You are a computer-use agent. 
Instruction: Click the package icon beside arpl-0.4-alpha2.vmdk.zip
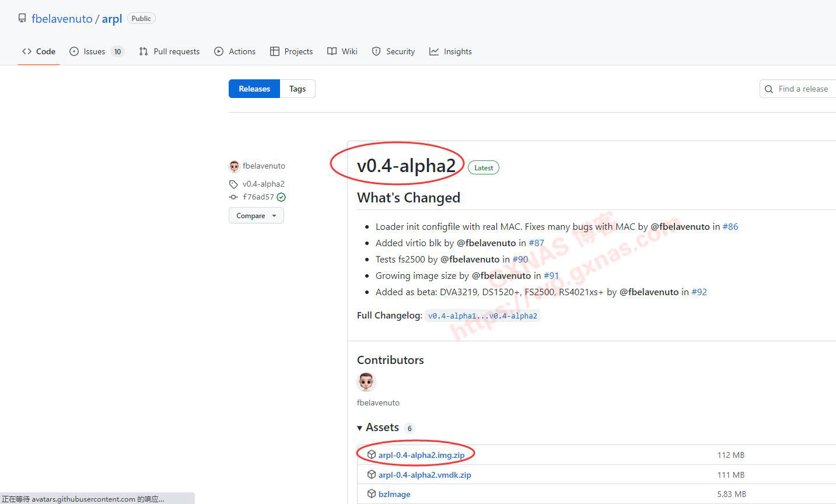click(371, 474)
